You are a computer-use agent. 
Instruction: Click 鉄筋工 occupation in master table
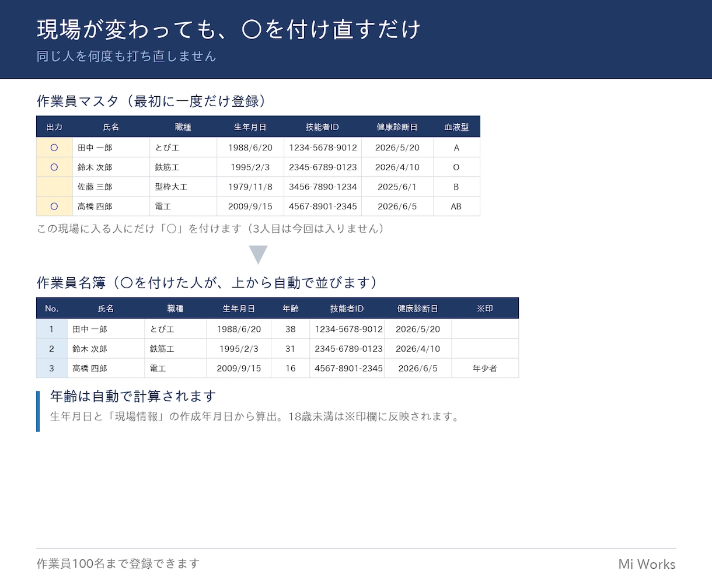coord(166,167)
